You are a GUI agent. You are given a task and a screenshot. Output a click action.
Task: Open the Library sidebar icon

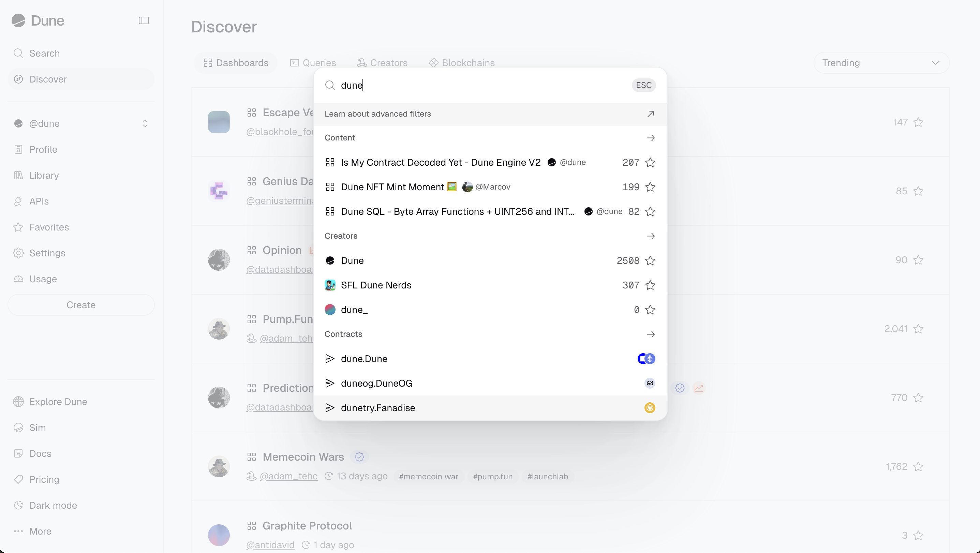point(18,175)
